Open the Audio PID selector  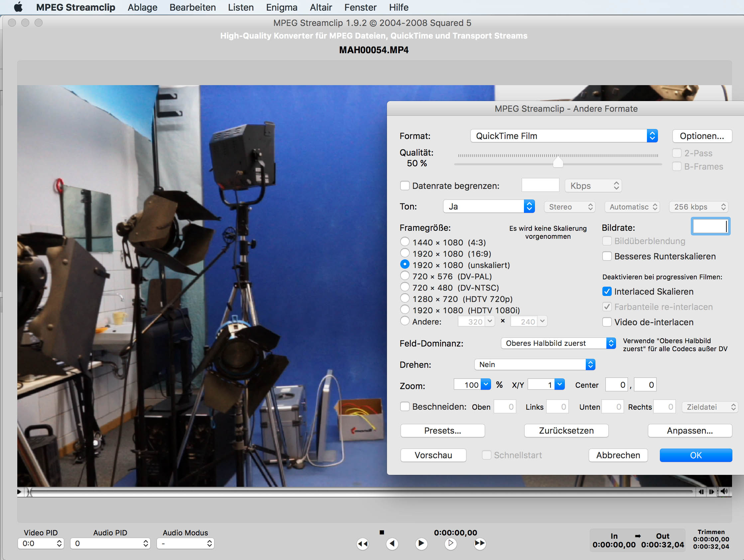click(x=110, y=543)
